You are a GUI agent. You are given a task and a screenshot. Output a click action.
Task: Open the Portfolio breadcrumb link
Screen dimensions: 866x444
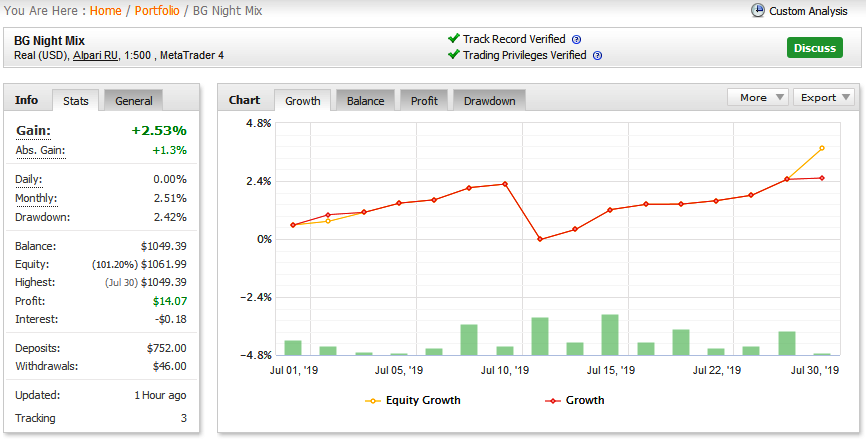[x=157, y=10]
